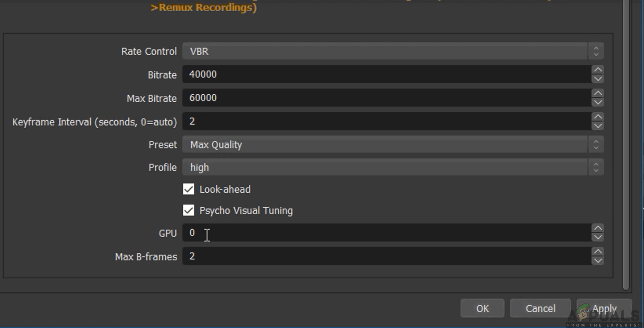The width and height of the screenshot is (644, 328).
Task: Click the Cancel button
Action: [x=540, y=308]
